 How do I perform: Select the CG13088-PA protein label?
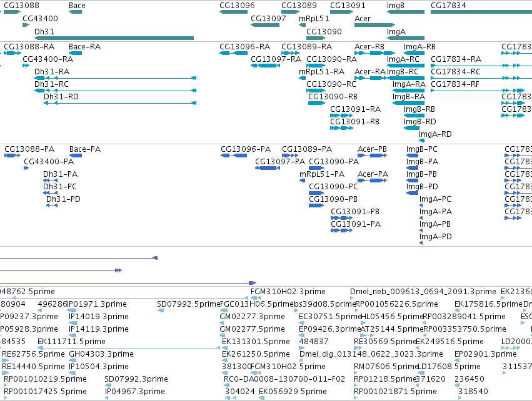[x=29, y=149]
